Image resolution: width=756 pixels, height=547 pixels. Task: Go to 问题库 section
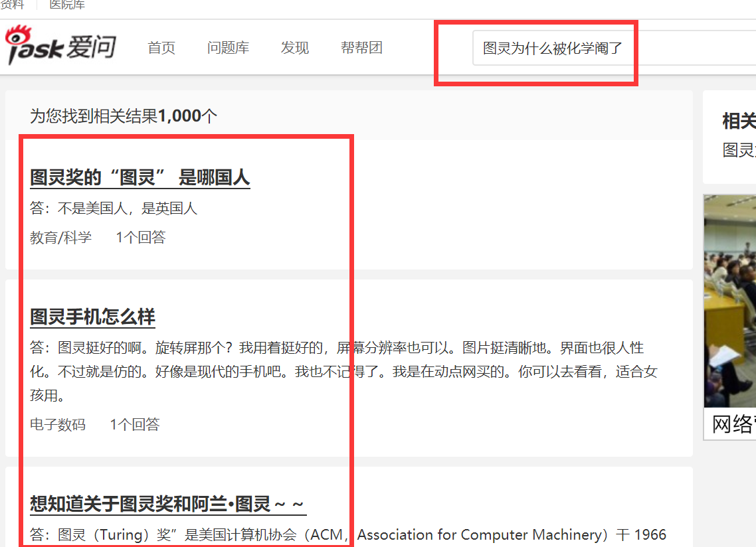tap(228, 48)
